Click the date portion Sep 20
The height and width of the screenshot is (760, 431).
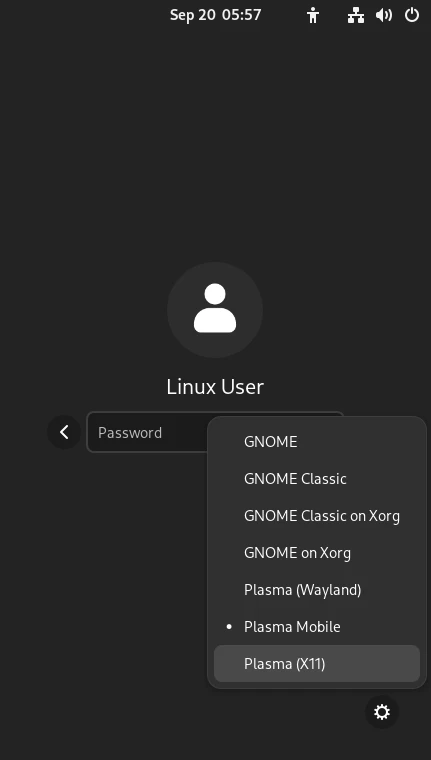pyautogui.click(x=192, y=15)
